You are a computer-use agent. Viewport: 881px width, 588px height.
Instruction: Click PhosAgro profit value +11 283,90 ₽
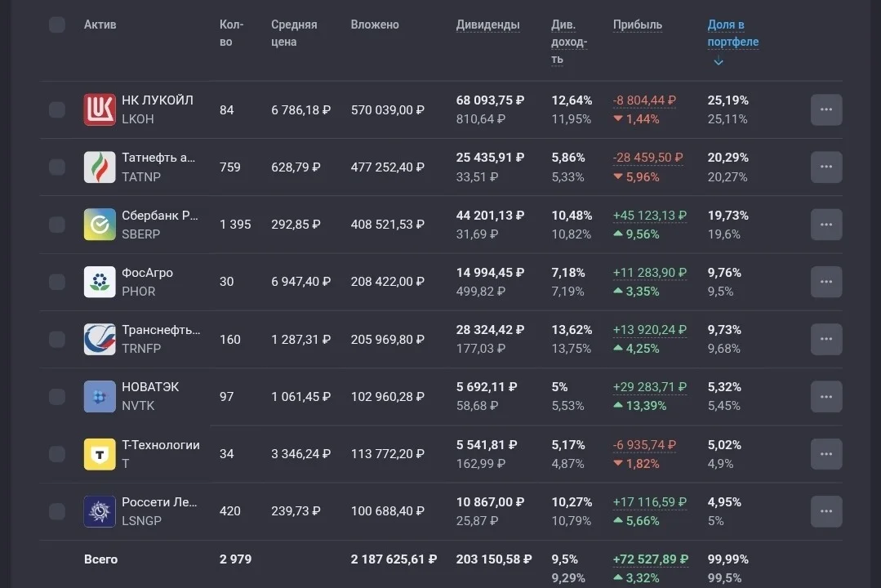pyautogui.click(x=649, y=273)
